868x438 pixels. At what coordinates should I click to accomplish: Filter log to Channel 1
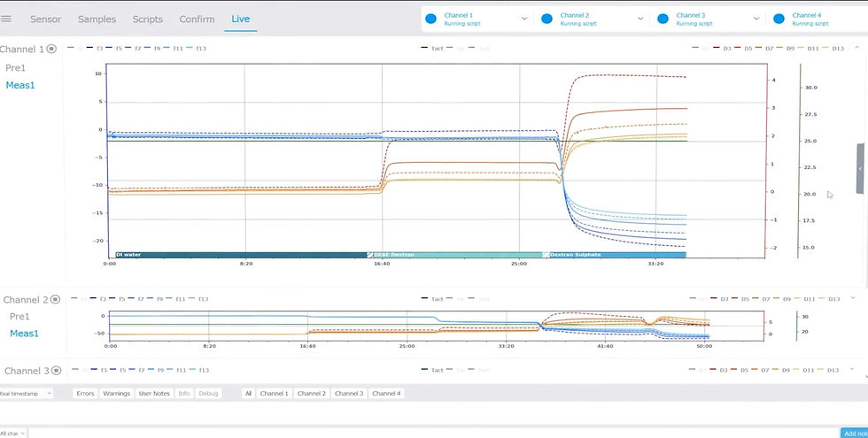[274, 393]
